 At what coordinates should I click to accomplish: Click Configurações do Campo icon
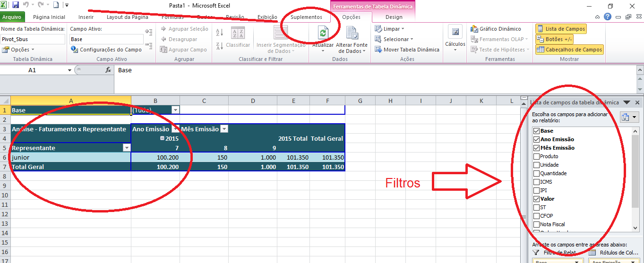click(74, 50)
